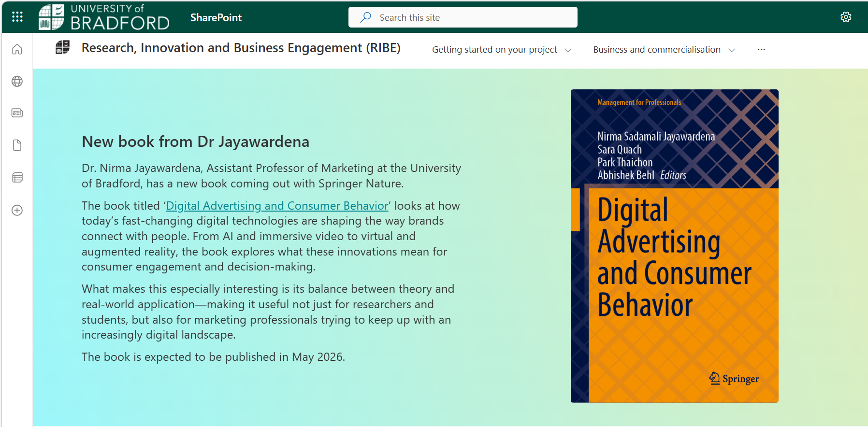Open the app launcher waffle icon
The width and height of the screenshot is (868, 427).
pos(17,17)
